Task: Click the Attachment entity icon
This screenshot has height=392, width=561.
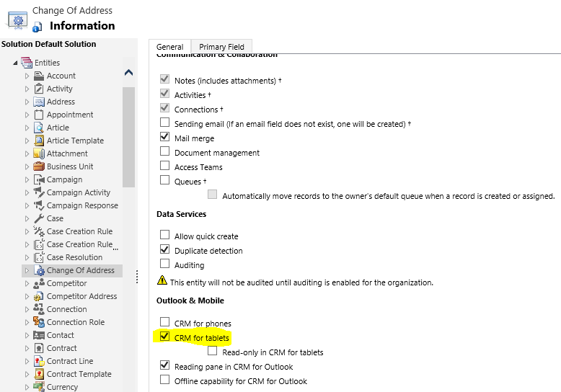Action: click(39, 153)
